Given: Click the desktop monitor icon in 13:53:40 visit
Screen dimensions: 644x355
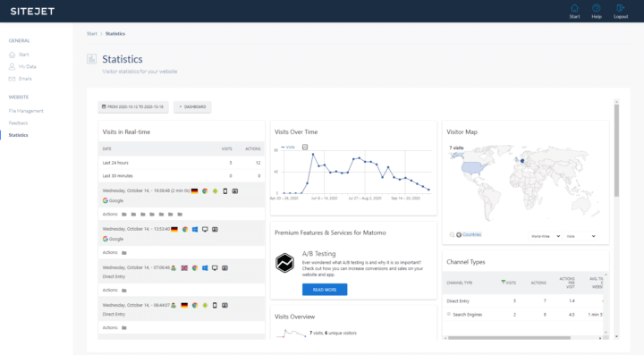Looking at the screenshot, I should click(205, 230).
